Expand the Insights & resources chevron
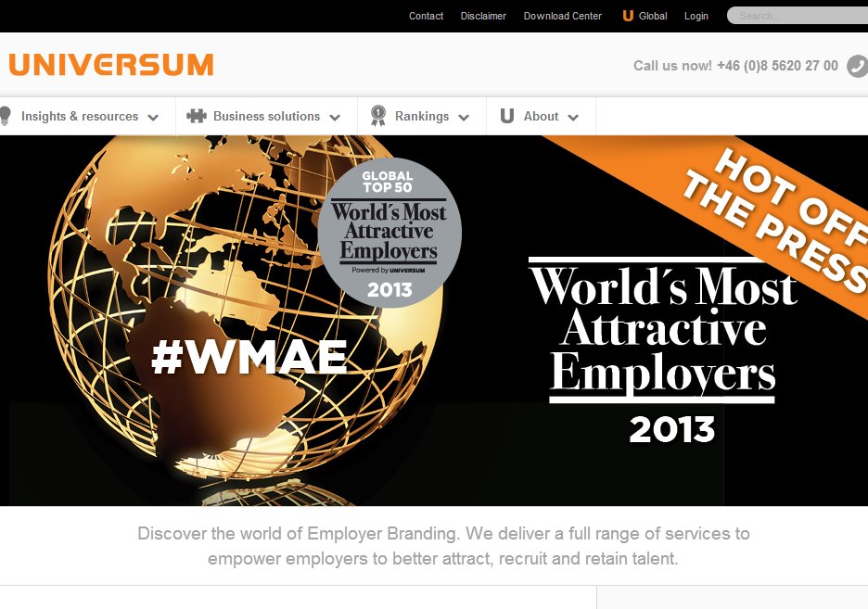 [x=153, y=118]
